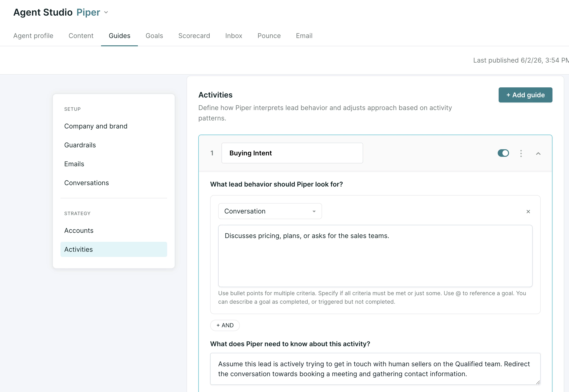The image size is (569, 392).
Task: Edit the activity knowledge text area
Action: coord(375,369)
